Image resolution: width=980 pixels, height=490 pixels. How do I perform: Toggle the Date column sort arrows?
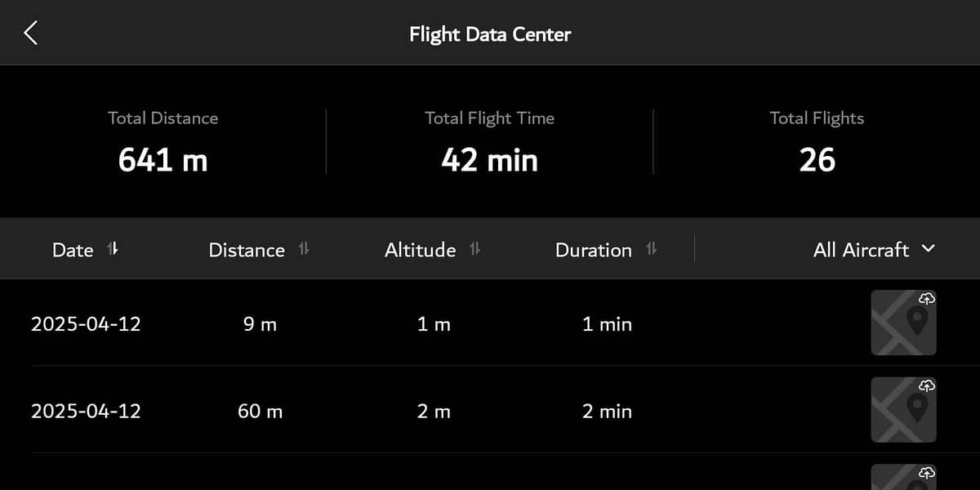click(113, 249)
